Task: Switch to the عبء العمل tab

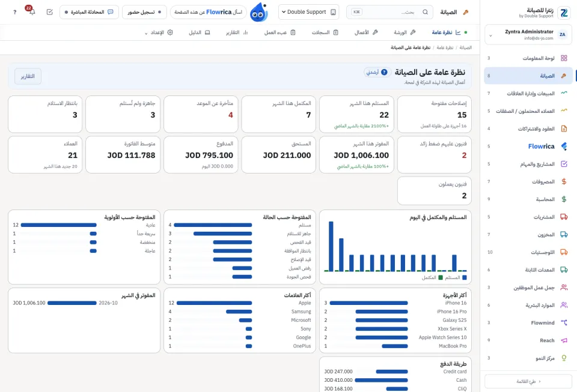Action: [x=279, y=32]
